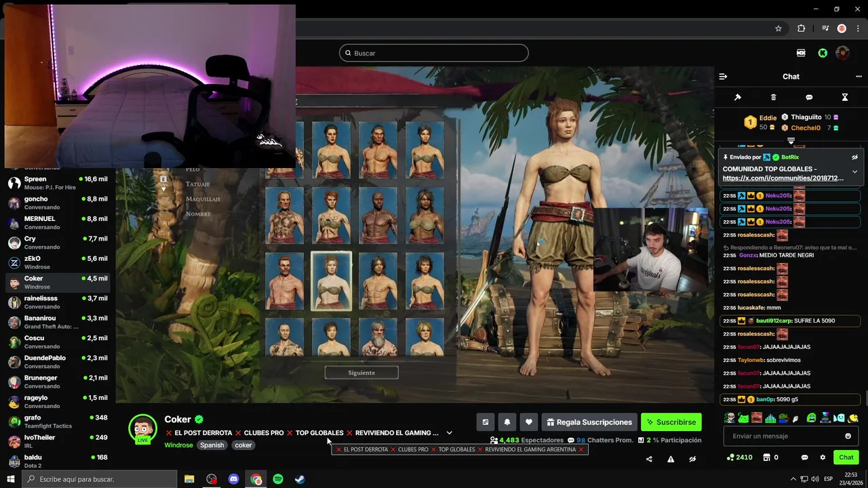Screen dimensions: 868x488
Task: Open Coker's channel avatar with LIVE badge
Action: coord(142,430)
